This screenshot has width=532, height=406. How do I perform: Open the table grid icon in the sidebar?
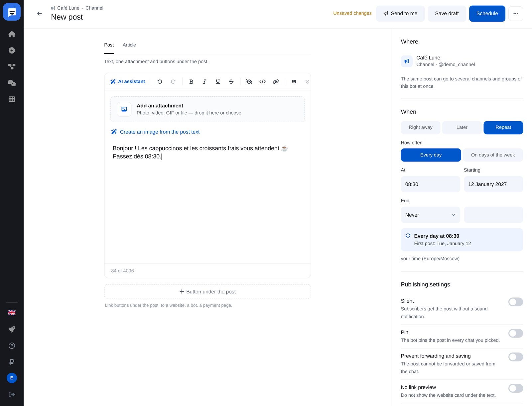[12, 99]
